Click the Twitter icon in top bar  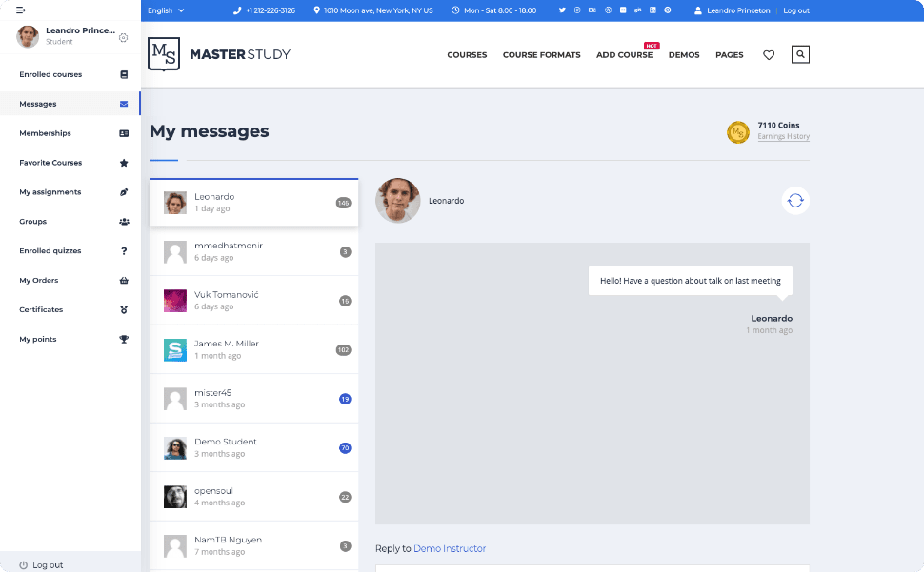(562, 10)
